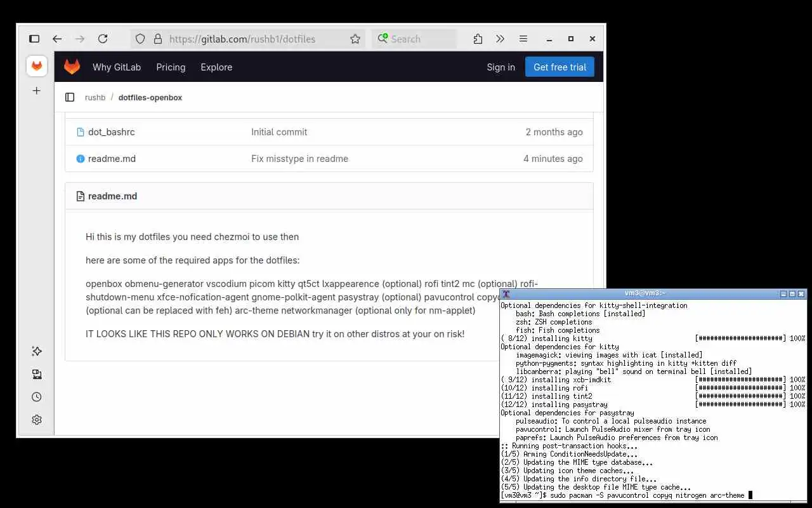Open a new tab with plus icon
The width and height of the screenshot is (812, 508).
point(37,91)
